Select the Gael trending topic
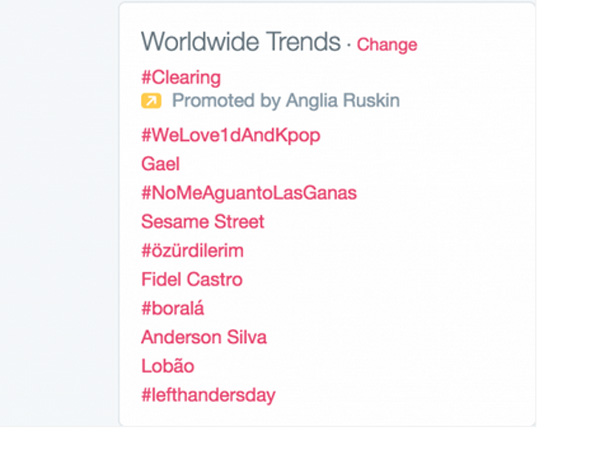This screenshot has height=450, width=600. (160, 164)
